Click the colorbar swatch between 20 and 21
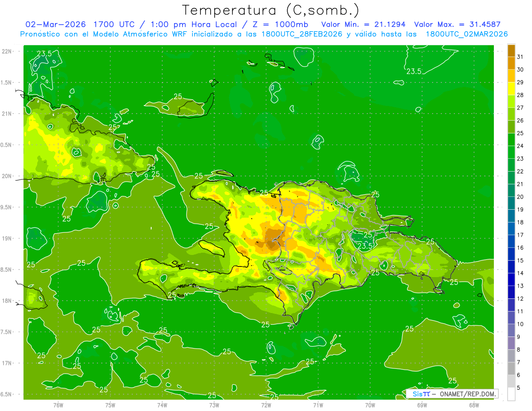Screen dimensions: 532x411 [511, 191]
